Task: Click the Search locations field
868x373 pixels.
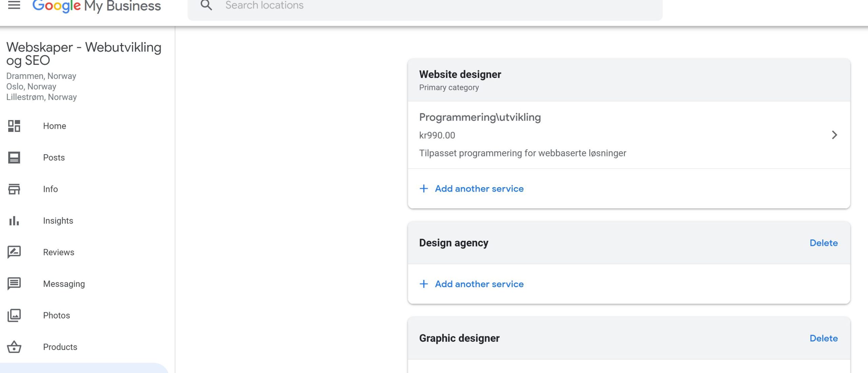Action: (424, 6)
